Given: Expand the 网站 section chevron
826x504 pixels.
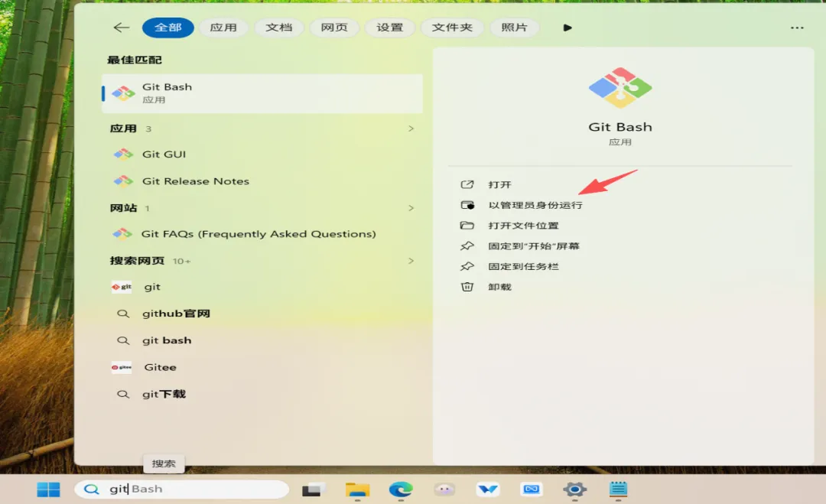Looking at the screenshot, I should (411, 208).
